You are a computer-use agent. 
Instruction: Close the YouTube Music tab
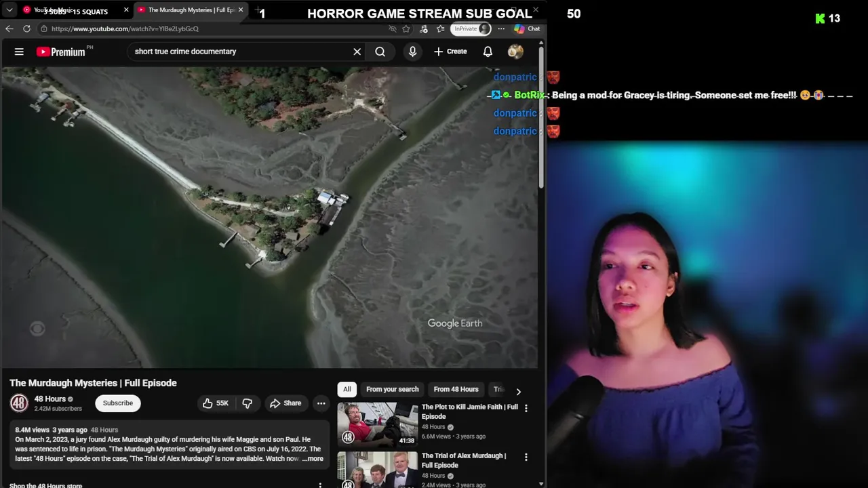pos(126,10)
